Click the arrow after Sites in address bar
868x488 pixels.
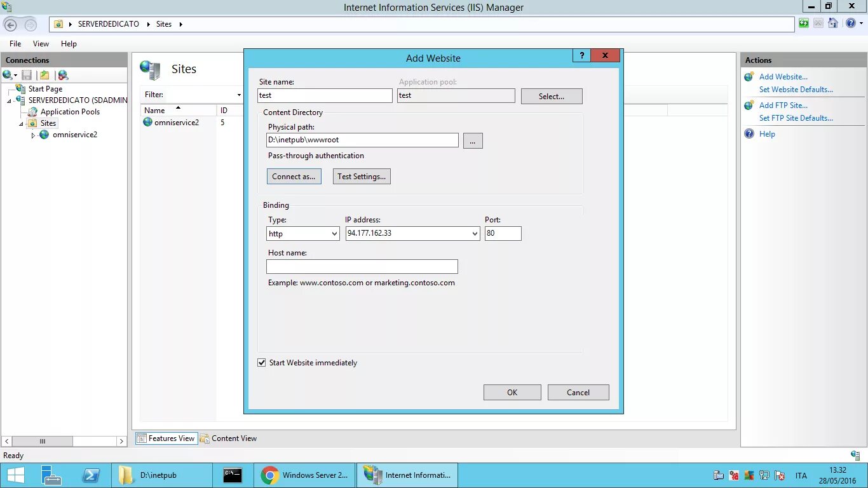pos(180,24)
